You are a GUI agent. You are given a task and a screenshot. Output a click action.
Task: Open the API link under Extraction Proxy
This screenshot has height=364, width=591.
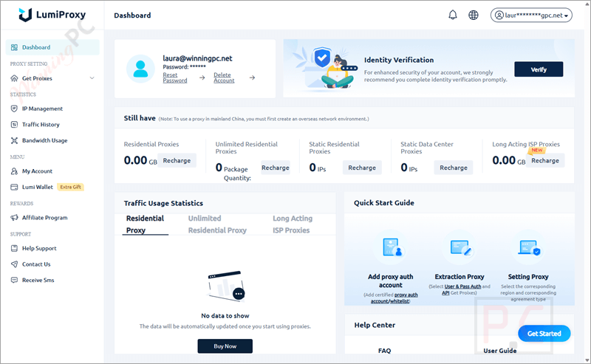(x=445, y=293)
